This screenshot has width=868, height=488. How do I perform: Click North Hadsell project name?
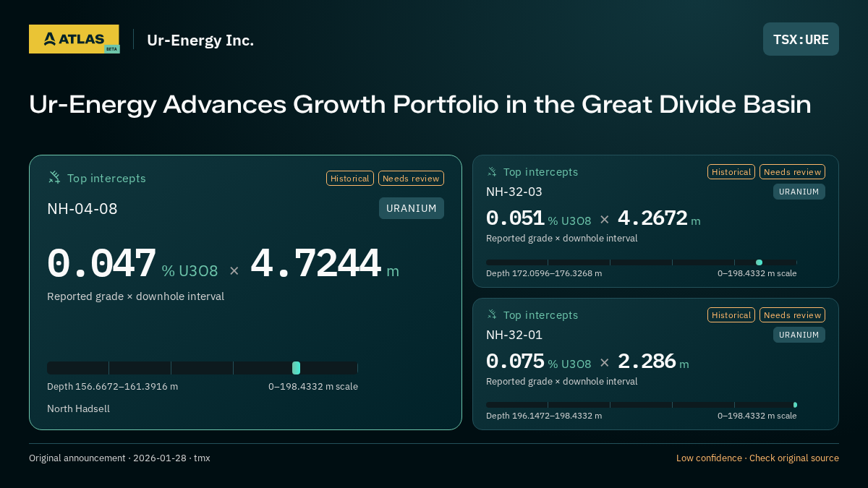tap(78, 409)
